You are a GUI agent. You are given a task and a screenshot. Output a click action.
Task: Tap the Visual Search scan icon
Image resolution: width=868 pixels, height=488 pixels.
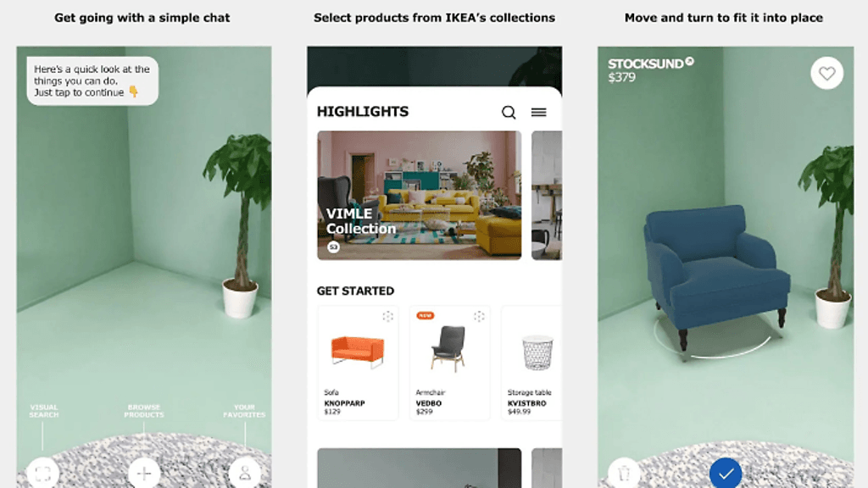tap(42, 473)
